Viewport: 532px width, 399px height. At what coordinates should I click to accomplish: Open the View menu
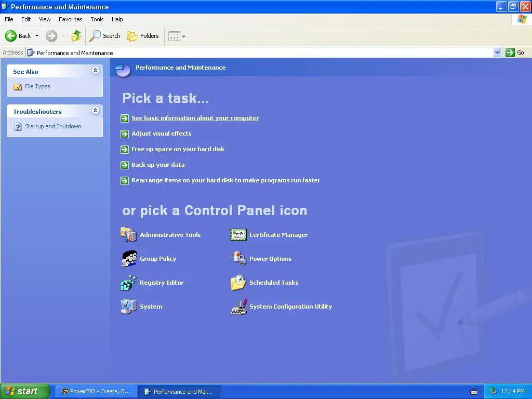45,19
